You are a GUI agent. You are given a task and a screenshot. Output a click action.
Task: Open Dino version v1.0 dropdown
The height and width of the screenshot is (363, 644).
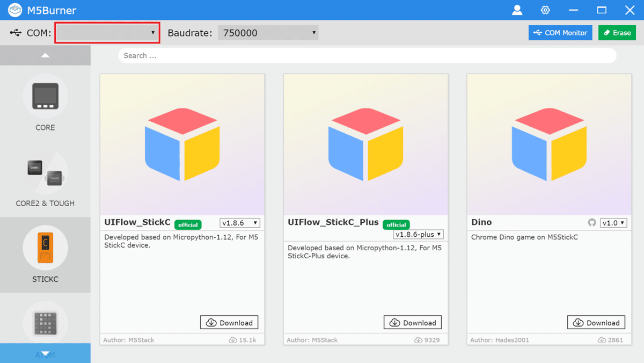[x=614, y=223]
